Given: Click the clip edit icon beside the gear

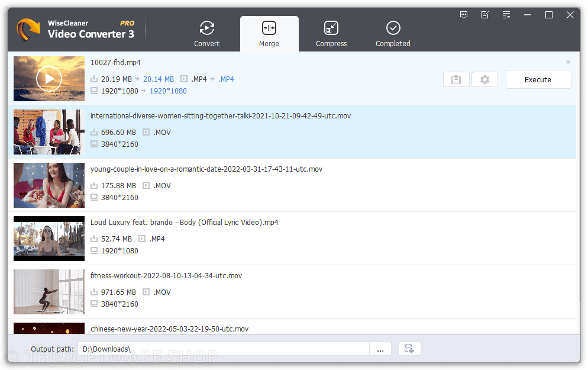Looking at the screenshot, I should (x=456, y=79).
